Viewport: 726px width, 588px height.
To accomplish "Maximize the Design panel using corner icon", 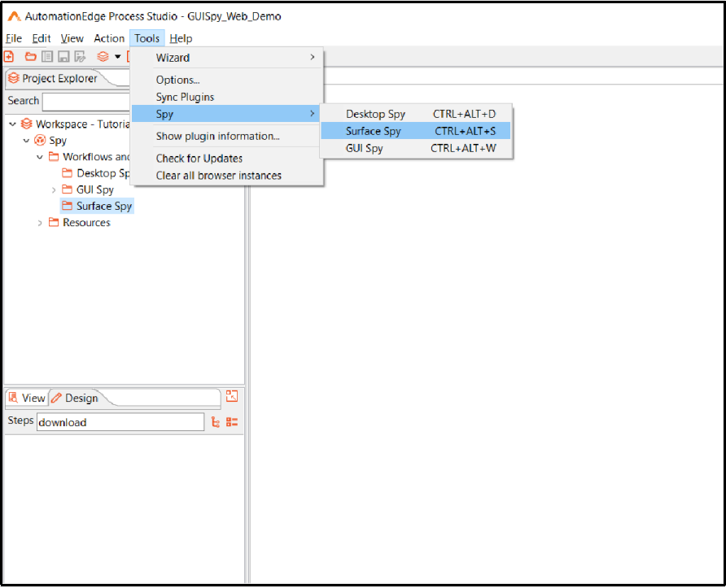I will pos(231,396).
